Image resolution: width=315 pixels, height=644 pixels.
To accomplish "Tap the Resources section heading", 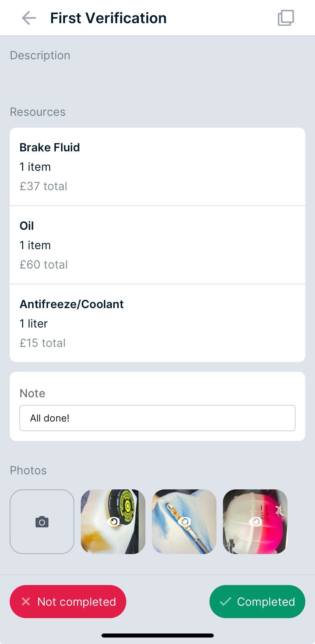I will 38,112.
